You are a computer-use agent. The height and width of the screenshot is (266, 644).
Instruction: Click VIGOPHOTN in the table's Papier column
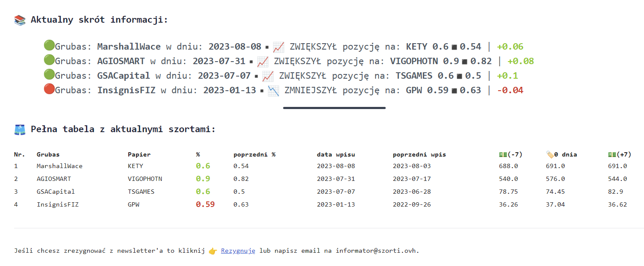tap(145, 179)
